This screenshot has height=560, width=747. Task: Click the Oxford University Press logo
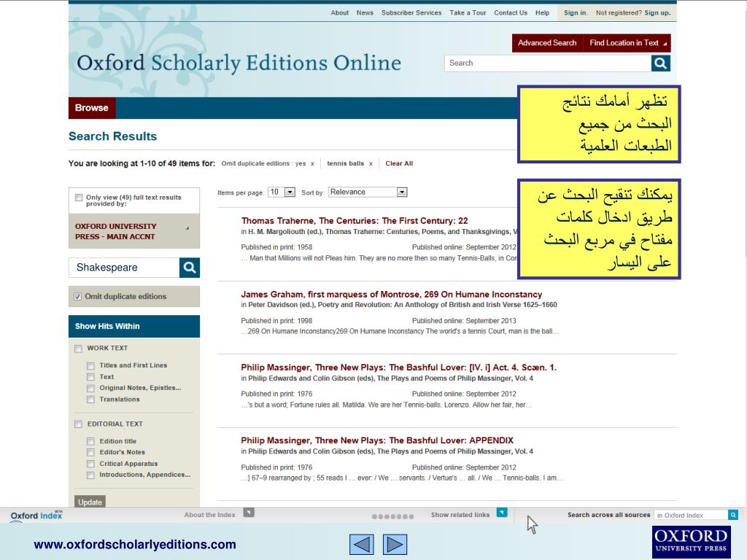pos(692,542)
